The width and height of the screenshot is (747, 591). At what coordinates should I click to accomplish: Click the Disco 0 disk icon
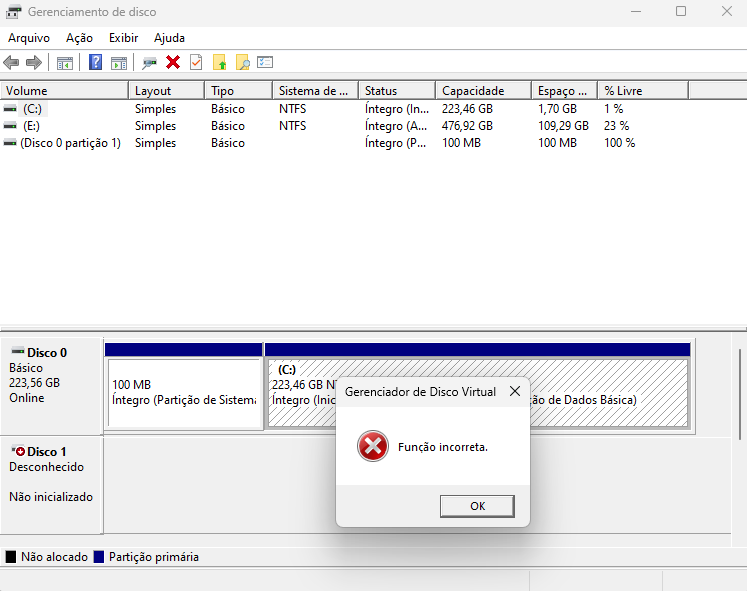18,351
